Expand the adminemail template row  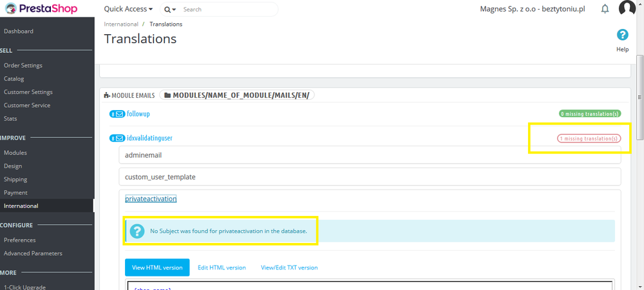[x=370, y=156]
